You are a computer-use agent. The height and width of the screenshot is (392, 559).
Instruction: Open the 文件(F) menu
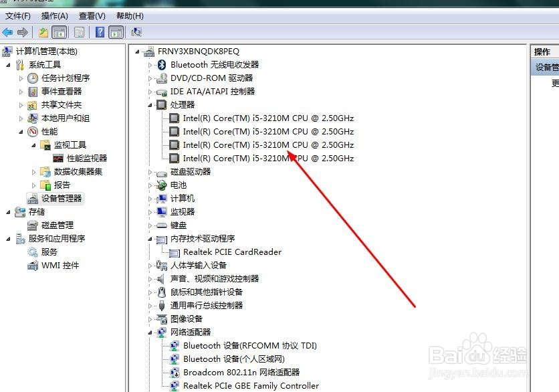[18, 15]
